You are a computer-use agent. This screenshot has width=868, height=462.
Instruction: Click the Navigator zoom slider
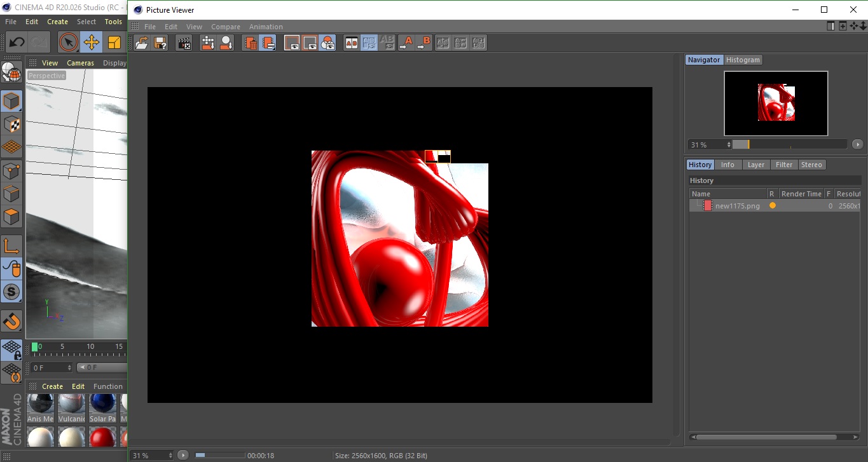[789, 144]
